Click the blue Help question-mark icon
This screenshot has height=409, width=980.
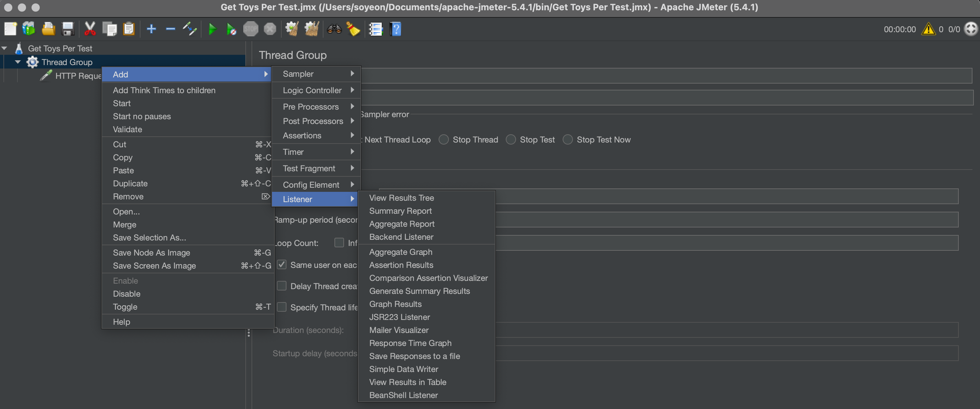tap(395, 29)
